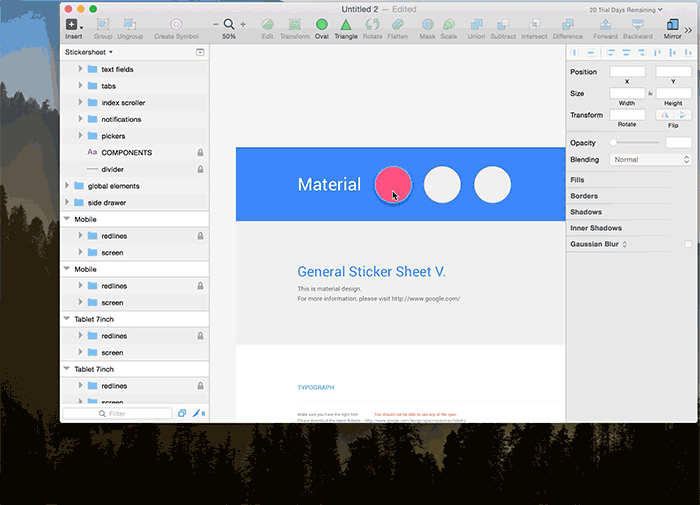Select the Oval shape tool

pos(321,24)
